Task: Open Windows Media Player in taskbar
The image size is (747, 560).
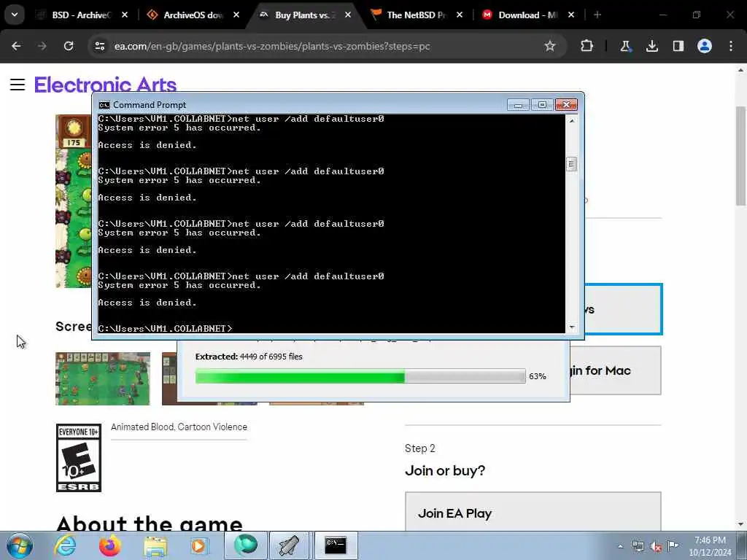Action: [200, 545]
